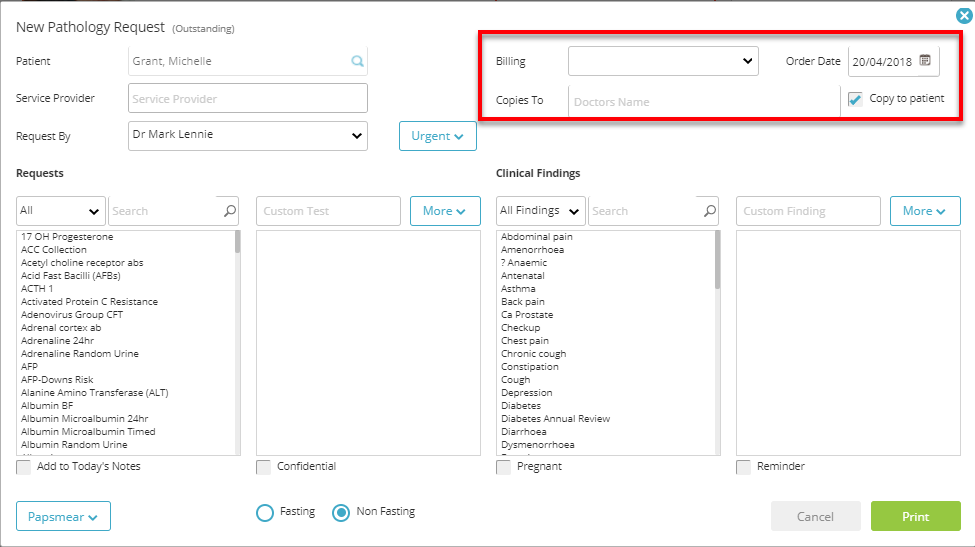975x547 pixels.
Task: Enable Add to Today's Notes checkbox
Action: coord(24,467)
